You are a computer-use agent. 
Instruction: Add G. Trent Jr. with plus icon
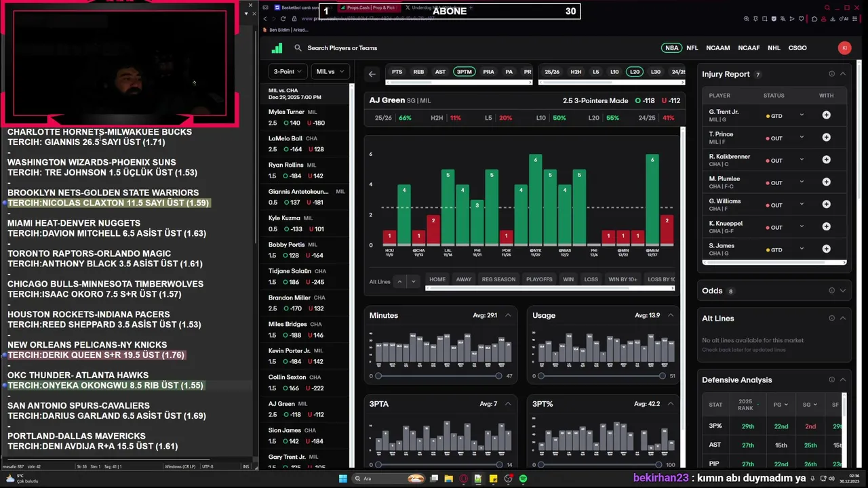click(x=826, y=115)
